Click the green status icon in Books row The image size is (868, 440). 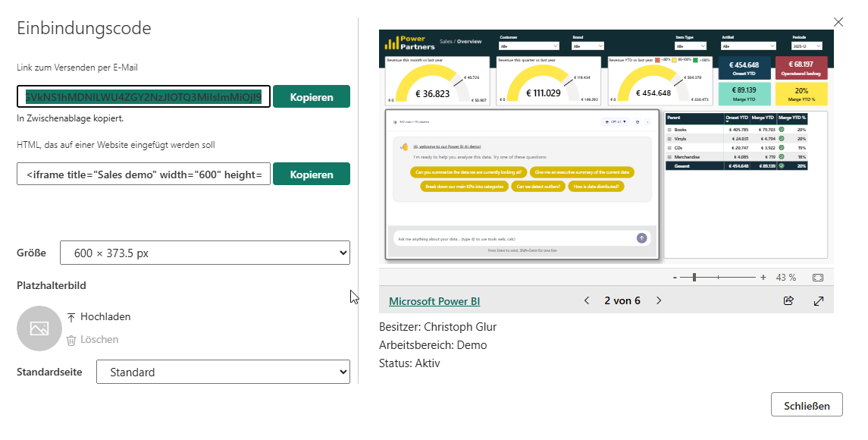781,130
